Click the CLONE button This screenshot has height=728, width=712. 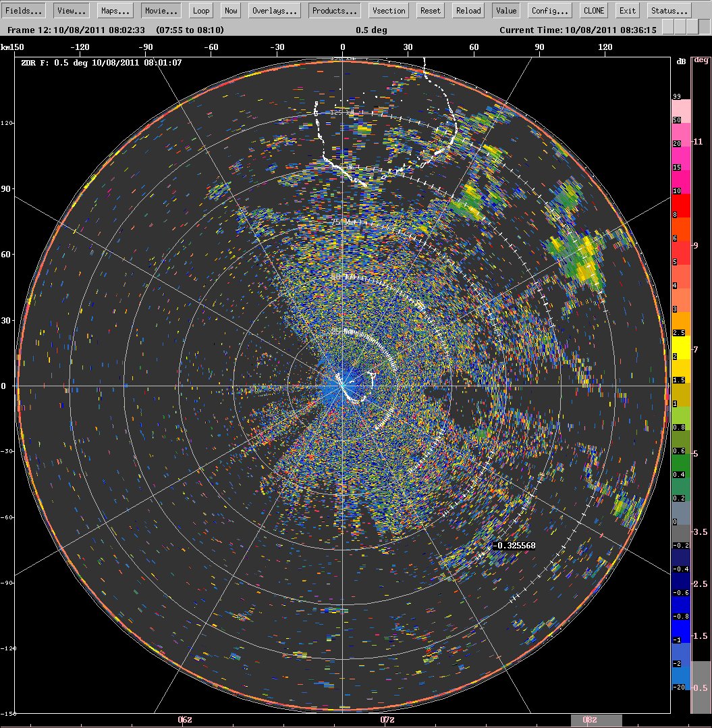[594, 11]
